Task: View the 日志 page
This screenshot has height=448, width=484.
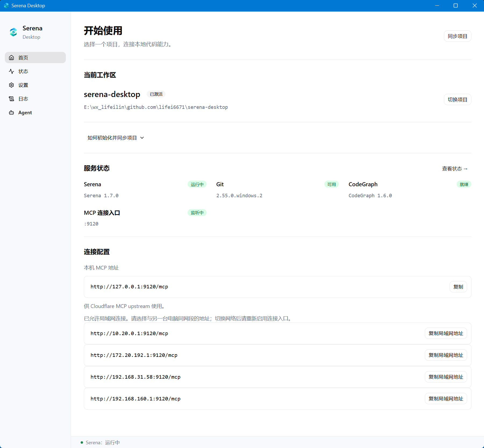Action: pos(35,99)
